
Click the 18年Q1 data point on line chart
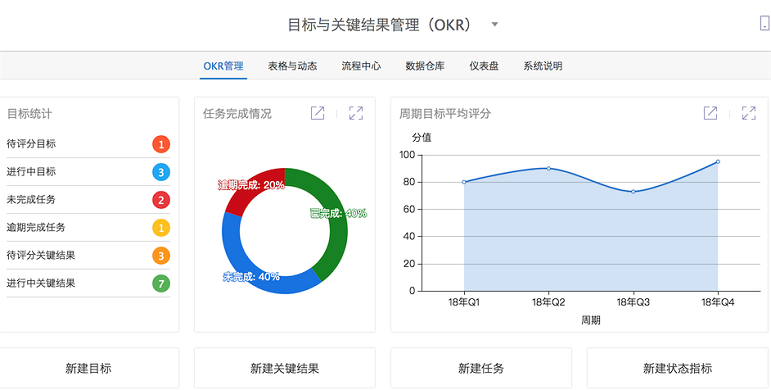[464, 182]
